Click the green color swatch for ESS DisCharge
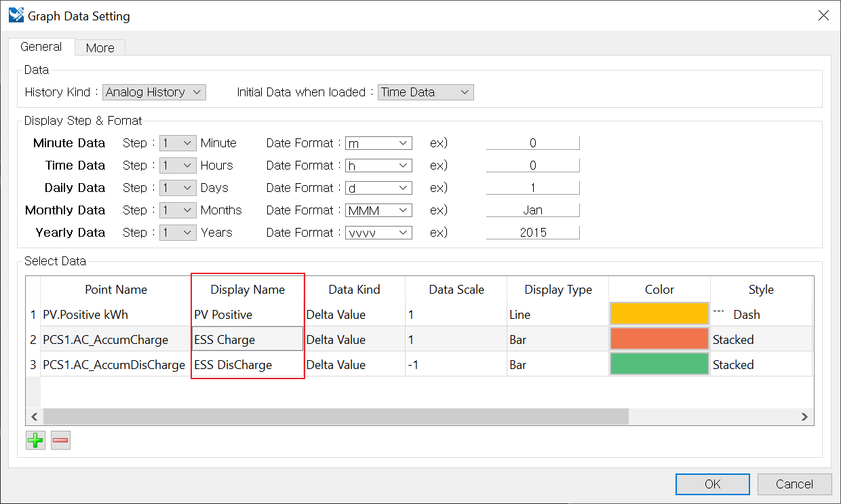The height and width of the screenshot is (504, 841). [659, 364]
